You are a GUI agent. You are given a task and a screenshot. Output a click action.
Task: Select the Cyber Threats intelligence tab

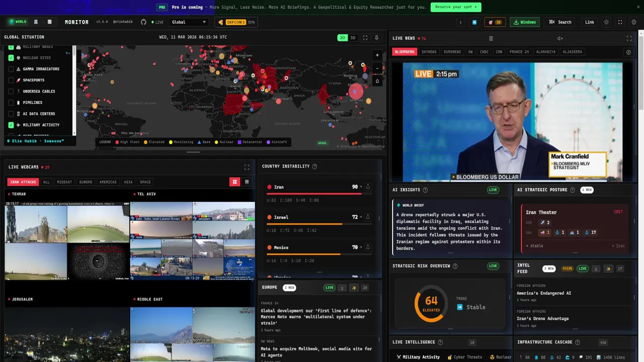(465, 357)
